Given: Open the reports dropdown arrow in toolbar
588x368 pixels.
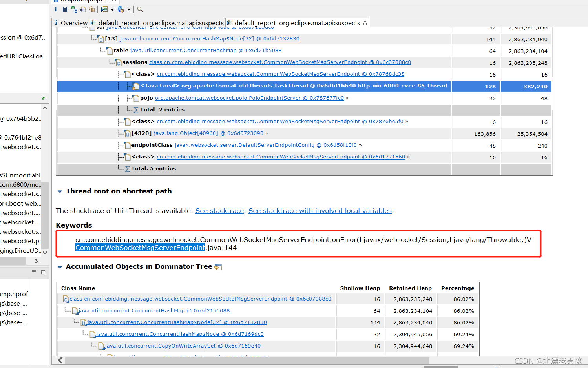Looking at the screenshot, I should tap(112, 9).
